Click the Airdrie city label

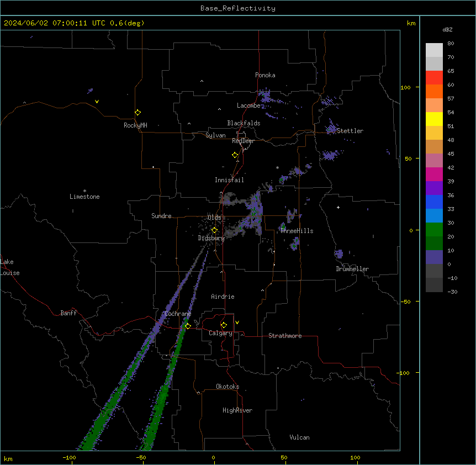[x=223, y=297]
